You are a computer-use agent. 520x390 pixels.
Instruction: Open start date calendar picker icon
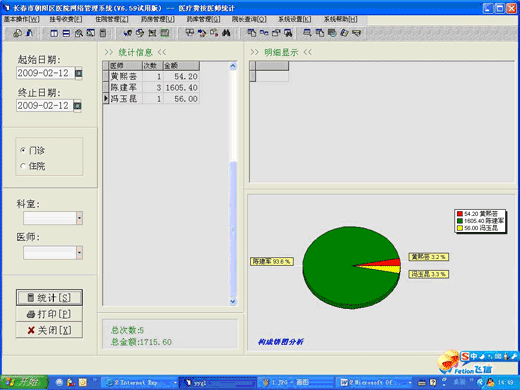(78, 73)
